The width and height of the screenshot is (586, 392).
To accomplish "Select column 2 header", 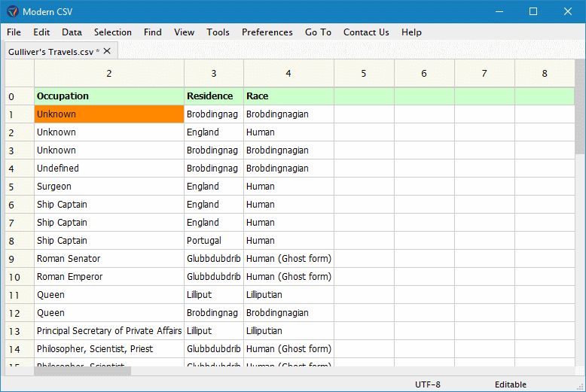I will pyautogui.click(x=109, y=73).
